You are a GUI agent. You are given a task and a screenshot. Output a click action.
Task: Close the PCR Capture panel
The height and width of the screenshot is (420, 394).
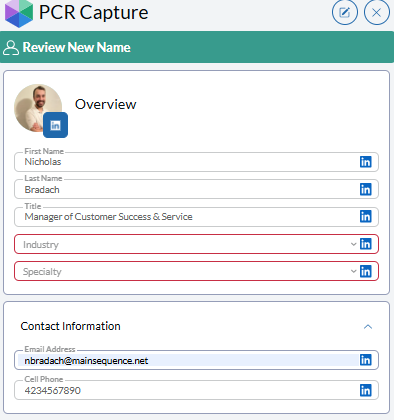377,12
